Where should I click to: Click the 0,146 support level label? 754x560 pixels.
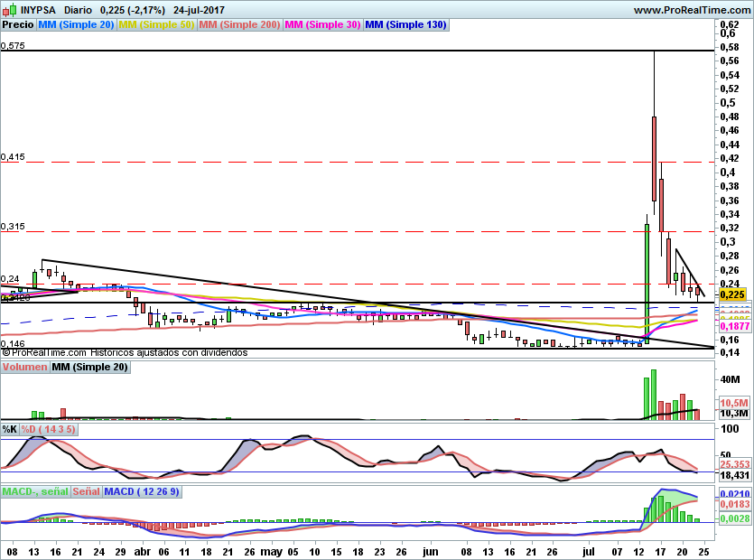(x=13, y=344)
